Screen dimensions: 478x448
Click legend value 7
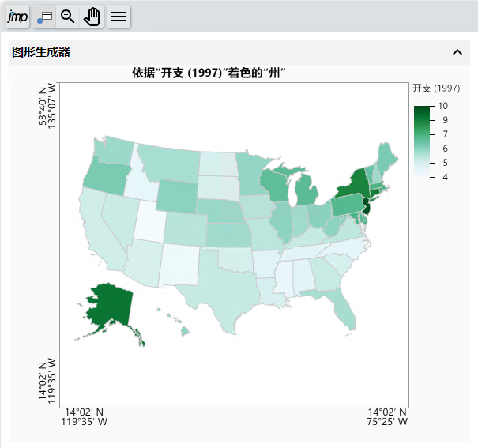pos(445,134)
